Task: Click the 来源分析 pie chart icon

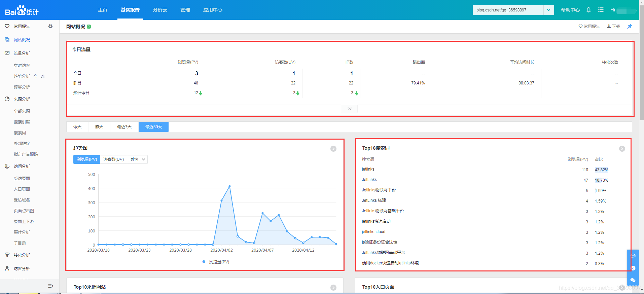Action: tap(7, 99)
